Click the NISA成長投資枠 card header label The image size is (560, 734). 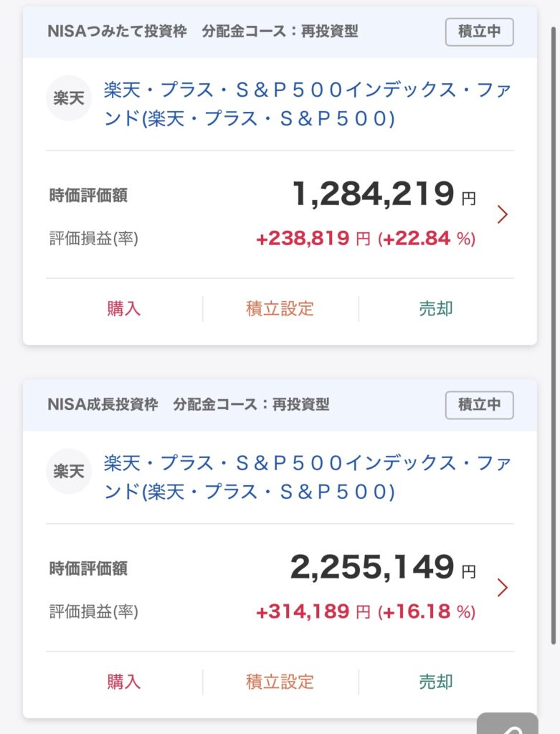pyautogui.click(x=103, y=404)
